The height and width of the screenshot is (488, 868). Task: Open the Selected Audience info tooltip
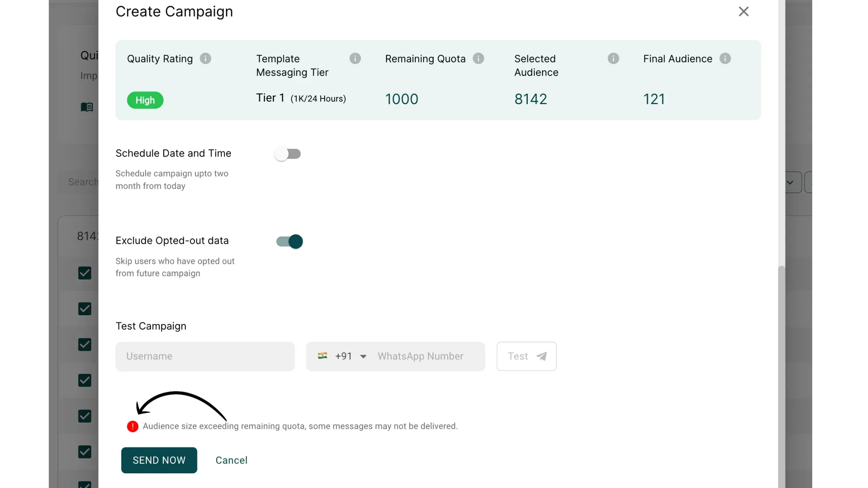[613, 58]
